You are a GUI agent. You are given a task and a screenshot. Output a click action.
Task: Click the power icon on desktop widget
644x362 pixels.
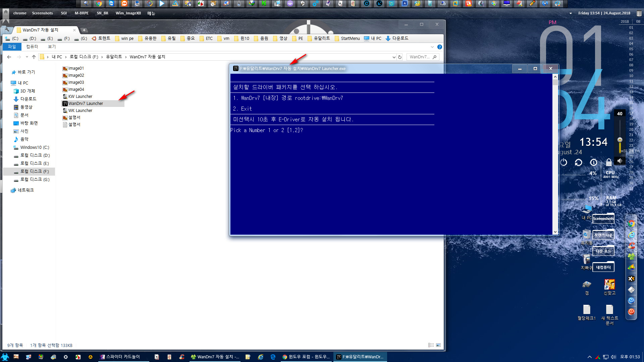click(x=563, y=163)
